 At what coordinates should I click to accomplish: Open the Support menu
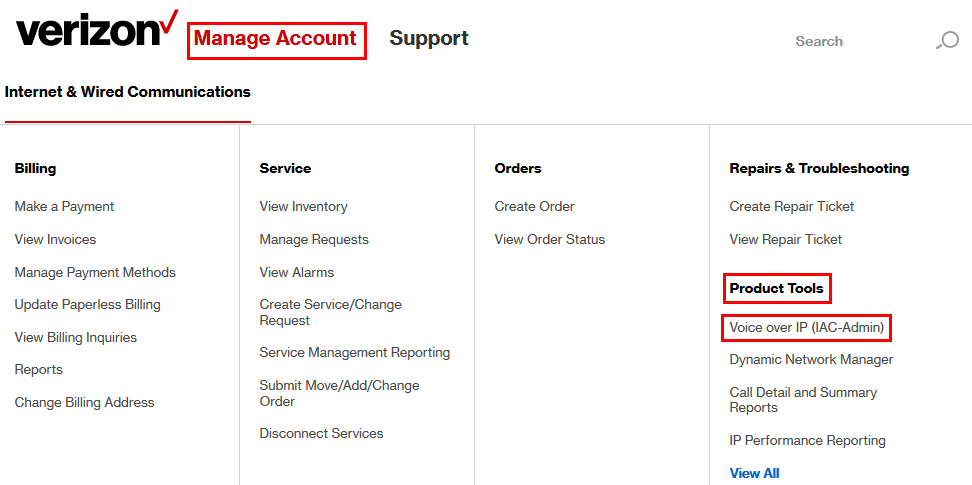coord(429,38)
